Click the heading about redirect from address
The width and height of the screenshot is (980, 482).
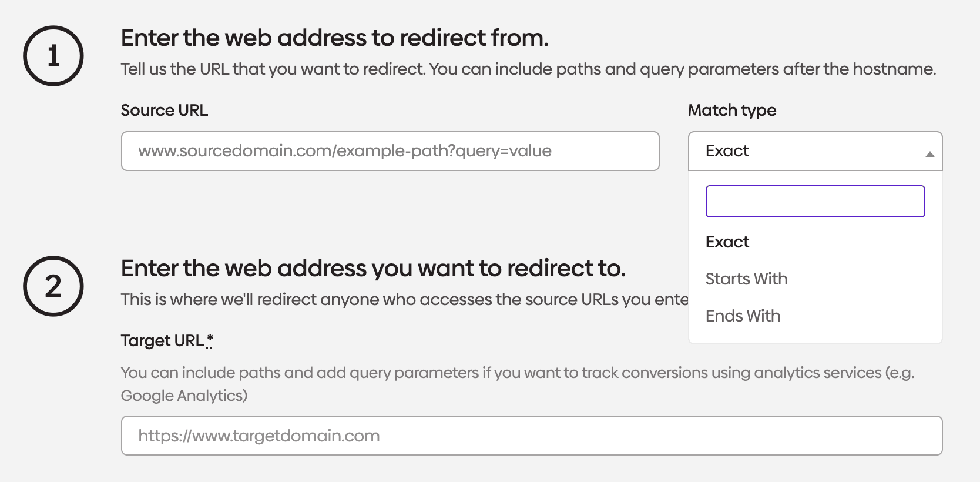[x=335, y=38]
